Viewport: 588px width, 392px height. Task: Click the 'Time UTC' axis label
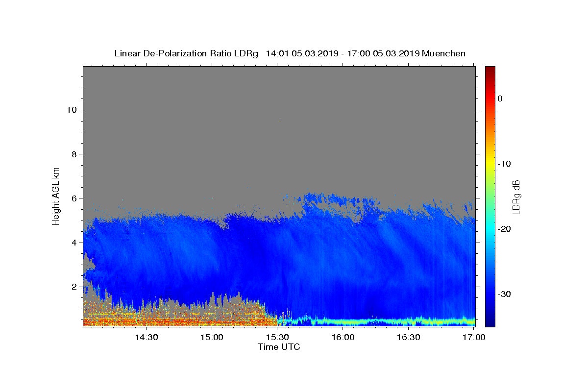[x=279, y=347]
